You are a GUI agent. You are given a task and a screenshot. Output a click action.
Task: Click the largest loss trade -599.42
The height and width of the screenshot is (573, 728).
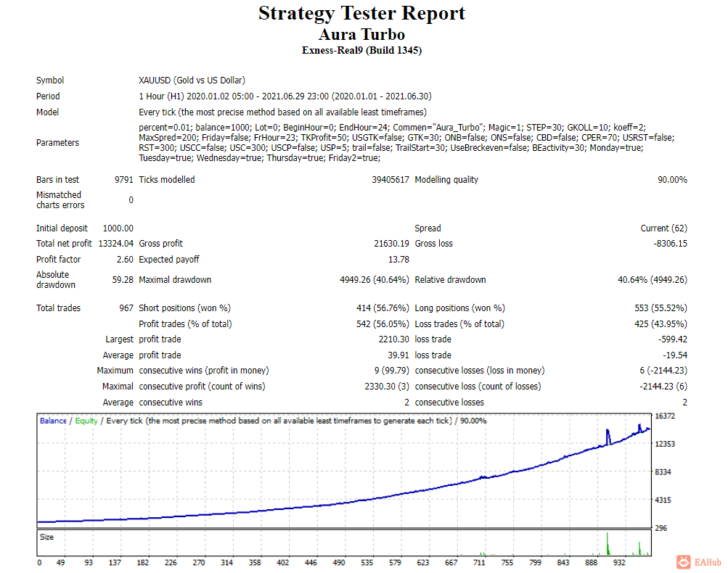pyautogui.click(x=673, y=339)
